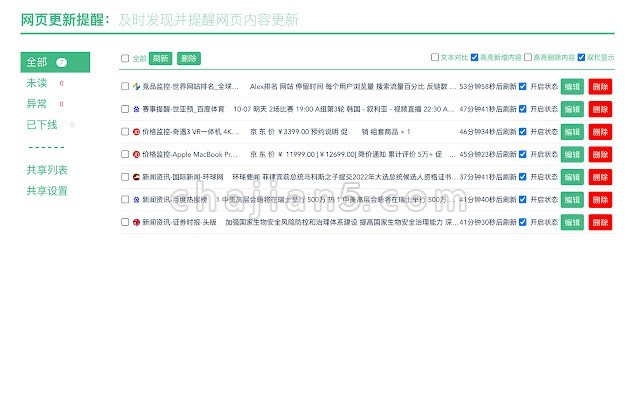
Task: Toggle the 双栏显示 checkbox
Action: (581, 57)
